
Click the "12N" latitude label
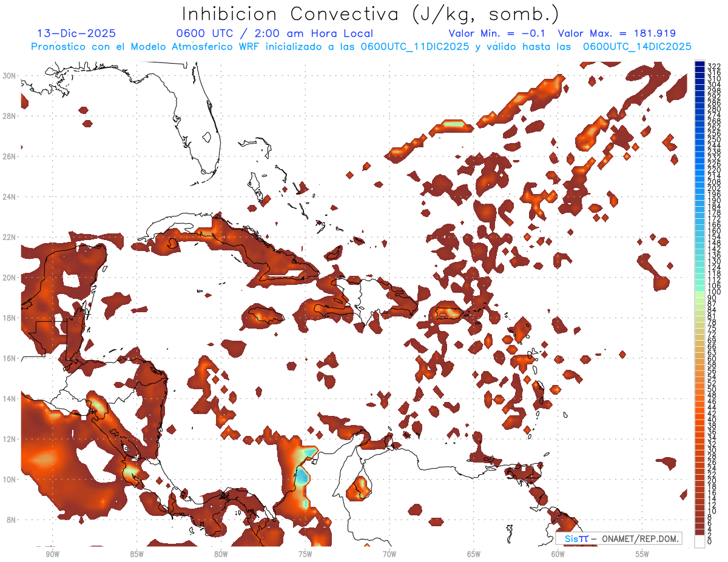(10, 439)
